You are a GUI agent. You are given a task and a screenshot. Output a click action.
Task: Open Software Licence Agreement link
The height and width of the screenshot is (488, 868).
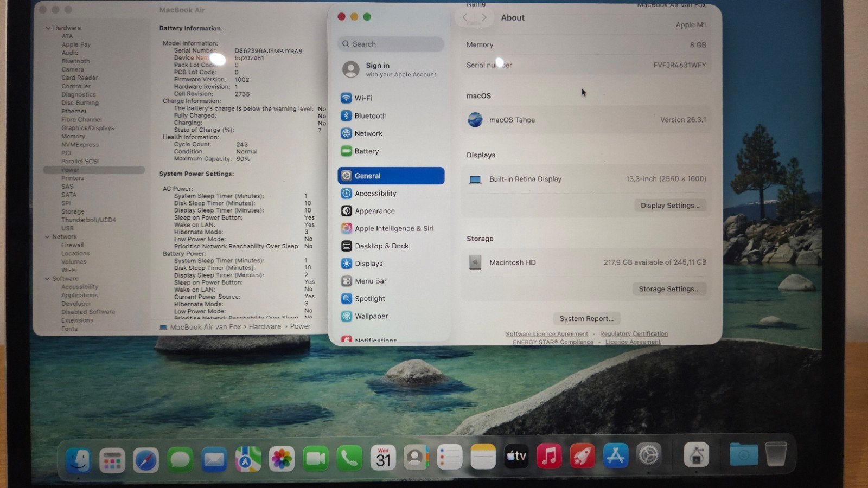coord(547,334)
